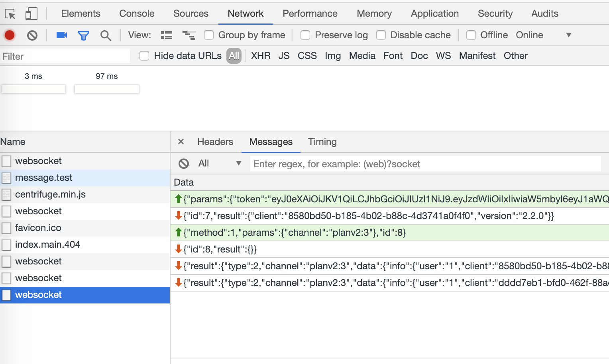Toggle Hide data URLs checkbox
This screenshot has width=609, height=364.
144,56
